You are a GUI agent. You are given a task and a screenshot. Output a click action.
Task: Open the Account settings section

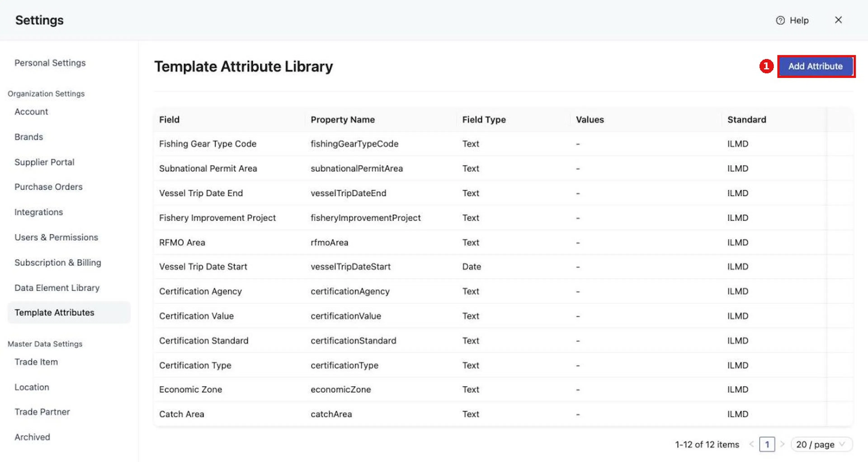click(31, 111)
